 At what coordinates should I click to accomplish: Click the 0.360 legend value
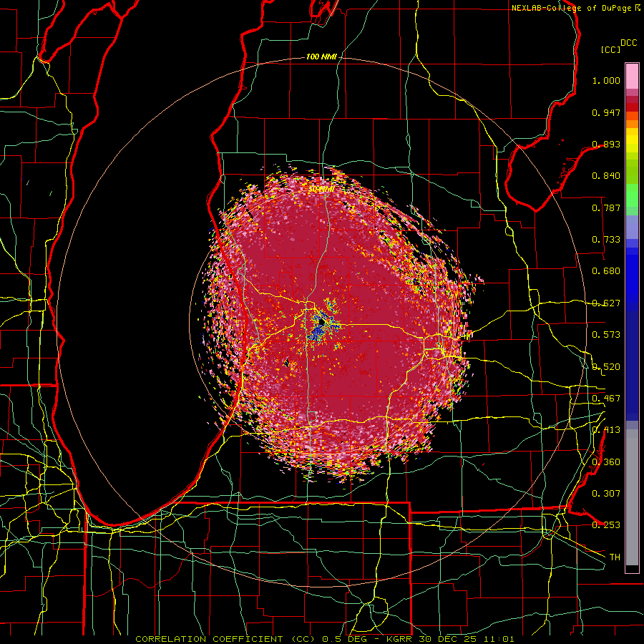606,462
